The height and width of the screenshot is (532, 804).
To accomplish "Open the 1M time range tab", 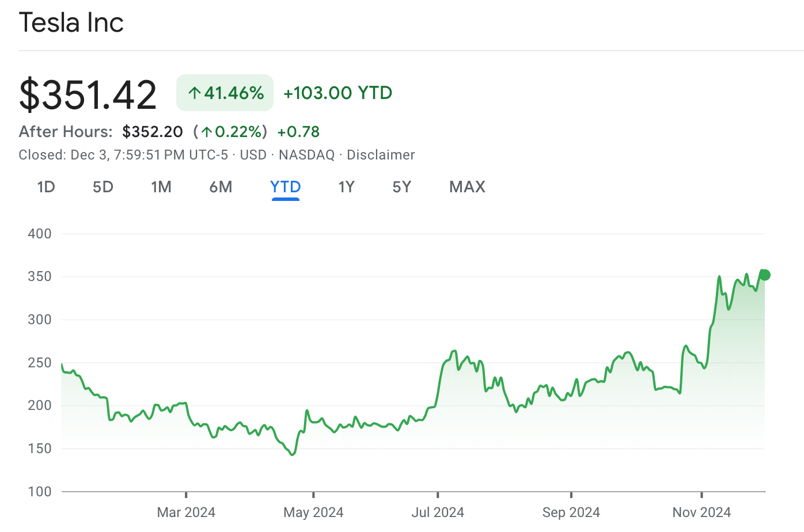I will [x=161, y=187].
